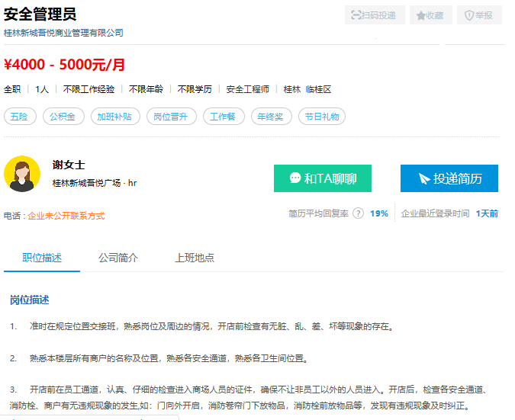Click the 公积金 benefit tag
The width and height of the screenshot is (515, 420).
pos(63,117)
